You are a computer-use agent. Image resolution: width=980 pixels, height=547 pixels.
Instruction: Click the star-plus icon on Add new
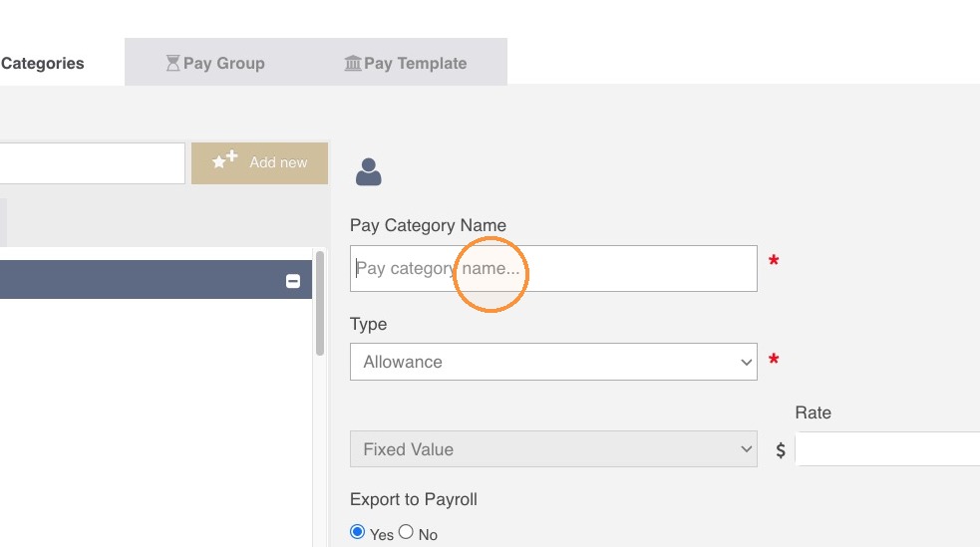tap(224, 159)
